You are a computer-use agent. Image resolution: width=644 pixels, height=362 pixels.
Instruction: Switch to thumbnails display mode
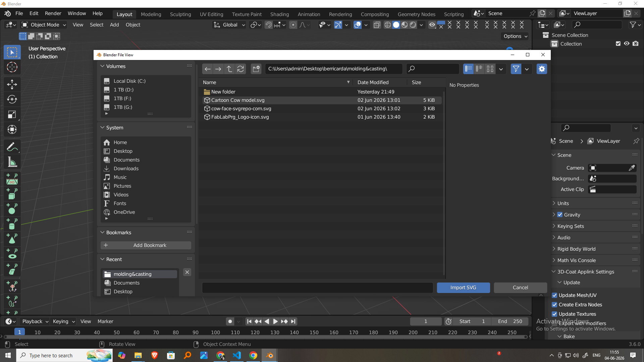click(x=490, y=69)
